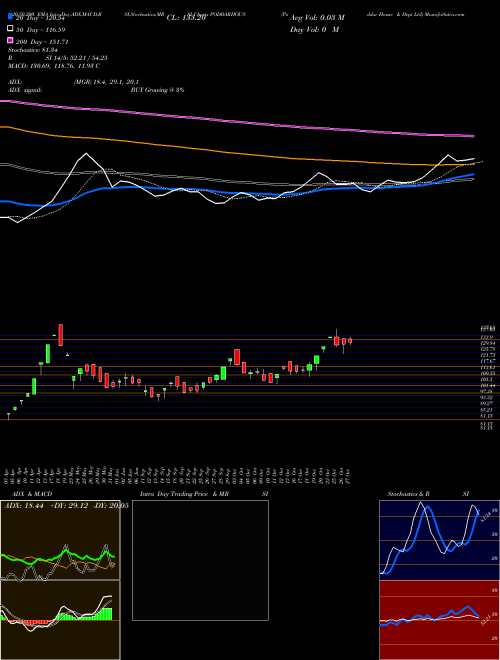The height and width of the screenshot is (660, 500).
Task: Open the red RSI panel
Action: click(x=439, y=620)
